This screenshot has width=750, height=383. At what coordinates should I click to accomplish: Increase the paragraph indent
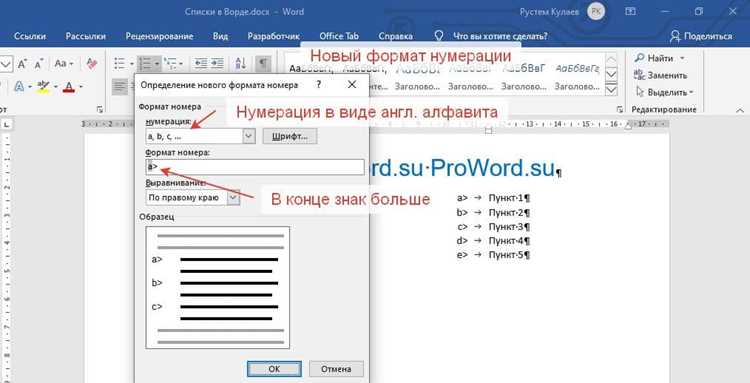click(x=217, y=63)
